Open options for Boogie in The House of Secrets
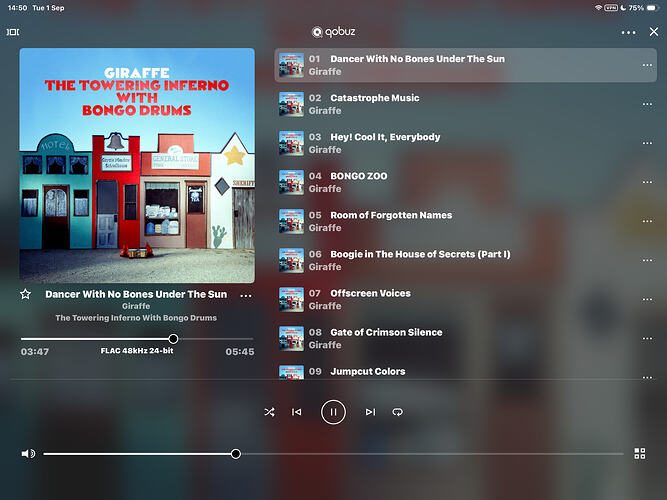This screenshot has height=500, width=667. (647, 260)
